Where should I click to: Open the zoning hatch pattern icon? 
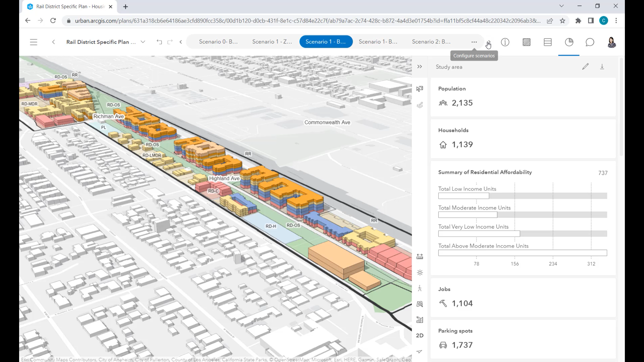pyautogui.click(x=526, y=42)
